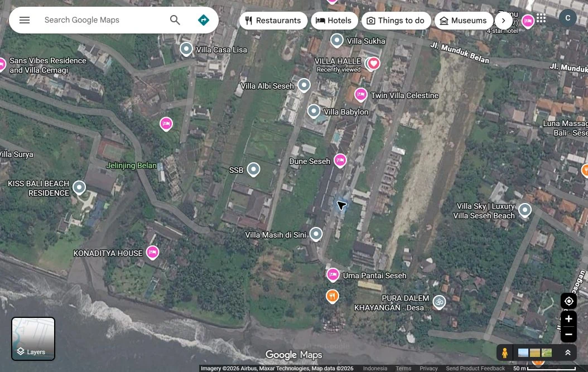Center the map on my location

pos(568,301)
